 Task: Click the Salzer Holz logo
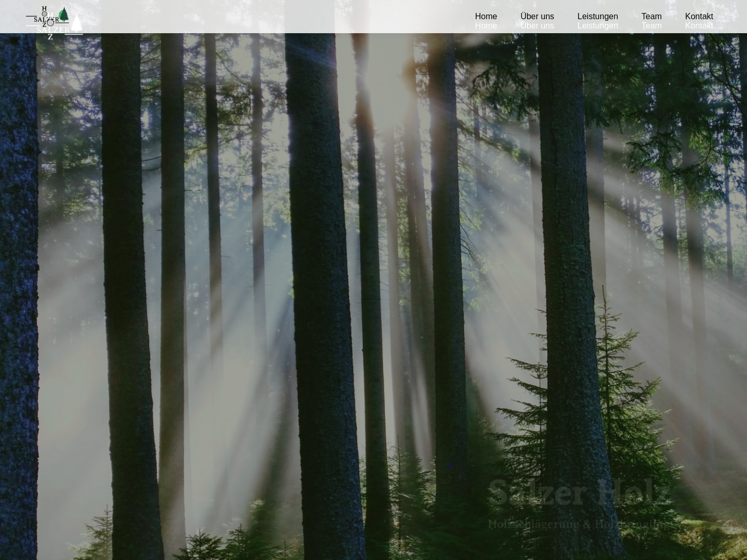point(48,17)
